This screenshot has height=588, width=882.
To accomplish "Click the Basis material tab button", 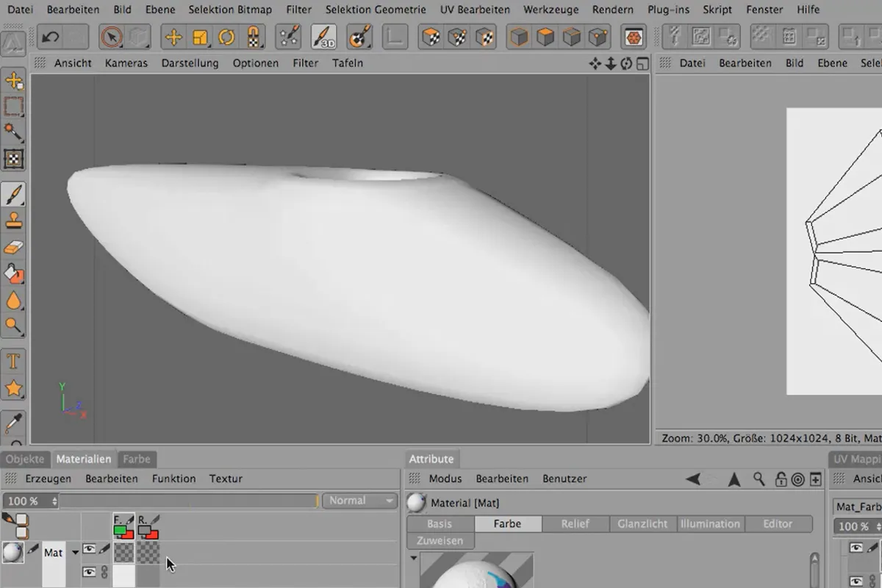I will coord(440,524).
